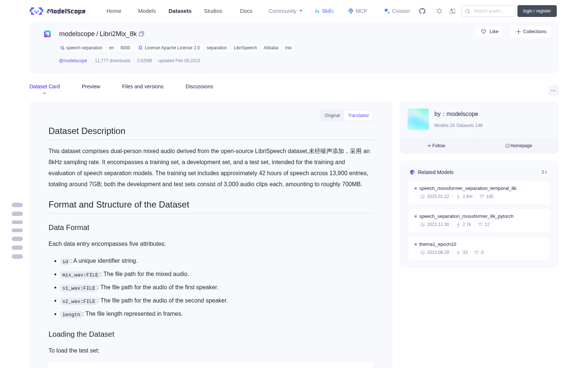Jump via last outline marker in side navigator
Viewport: 588px width, 368px height.
[17, 256]
